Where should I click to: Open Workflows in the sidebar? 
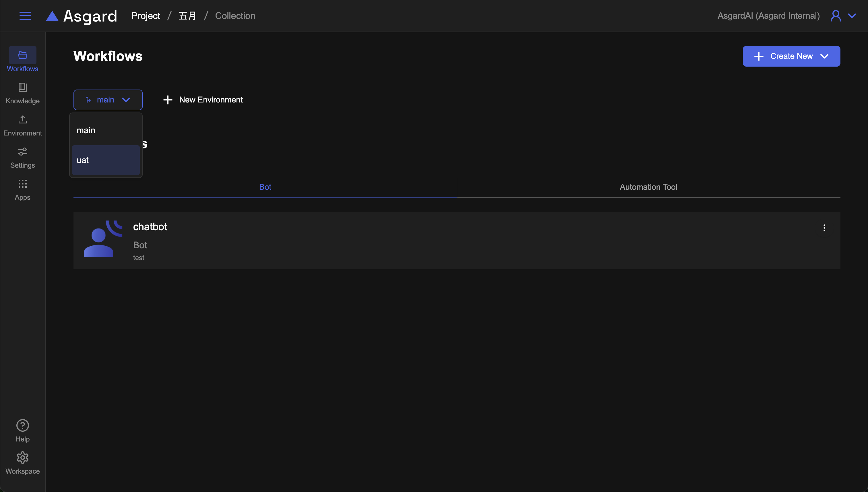[x=23, y=59]
